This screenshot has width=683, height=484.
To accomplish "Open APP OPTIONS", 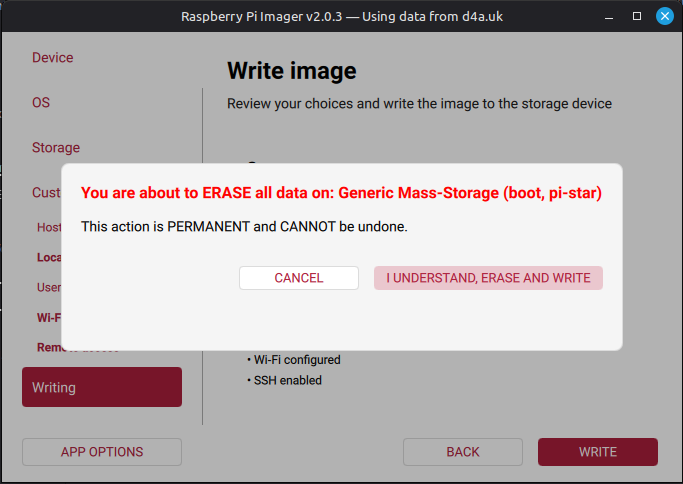I will (x=102, y=452).
